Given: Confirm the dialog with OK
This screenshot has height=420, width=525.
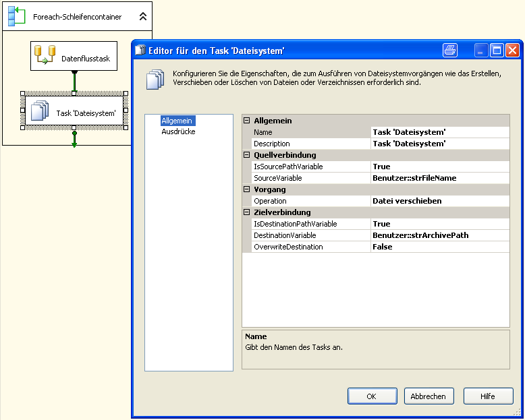Looking at the screenshot, I should 372,396.
